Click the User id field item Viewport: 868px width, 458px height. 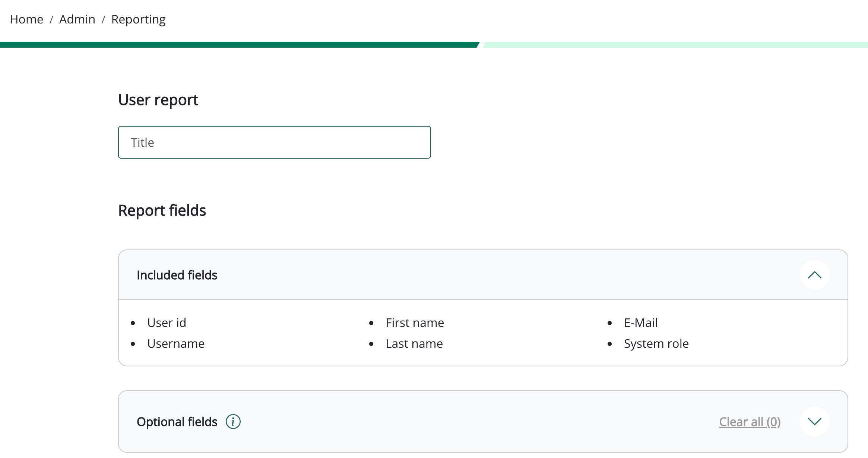point(167,322)
